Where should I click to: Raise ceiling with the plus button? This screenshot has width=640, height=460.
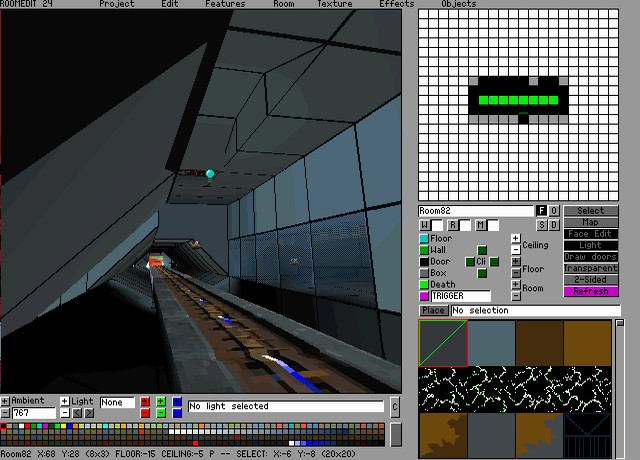[x=516, y=239]
